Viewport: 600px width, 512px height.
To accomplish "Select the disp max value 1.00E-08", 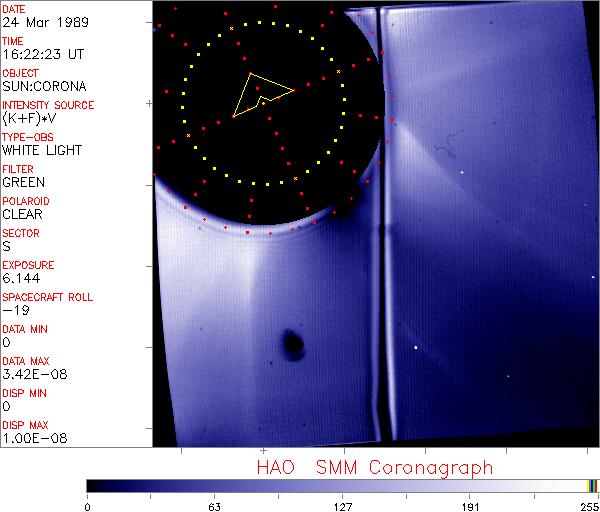I will [31, 438].
